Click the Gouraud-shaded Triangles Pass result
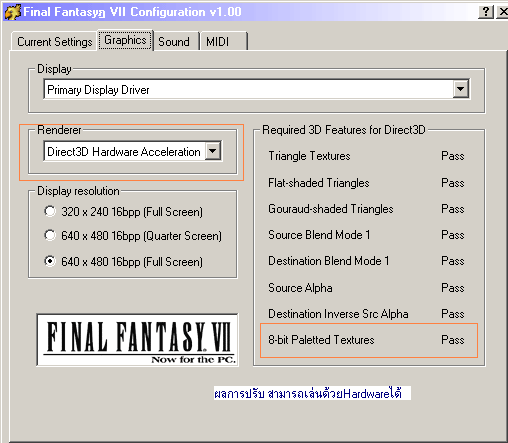The width and height of the screenshot is (508, 443). (x=453, y=209)
